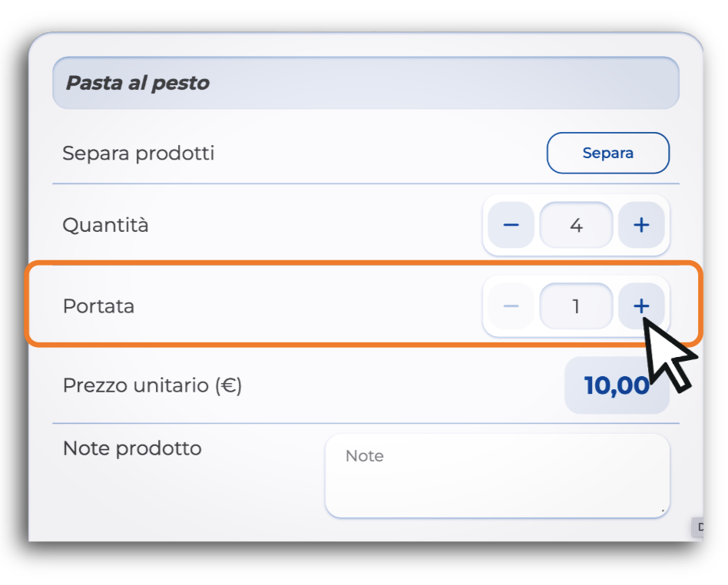Screen dimensions: 728x585
Task: Click the Note placeholder text
Action: tap(365, 456)
